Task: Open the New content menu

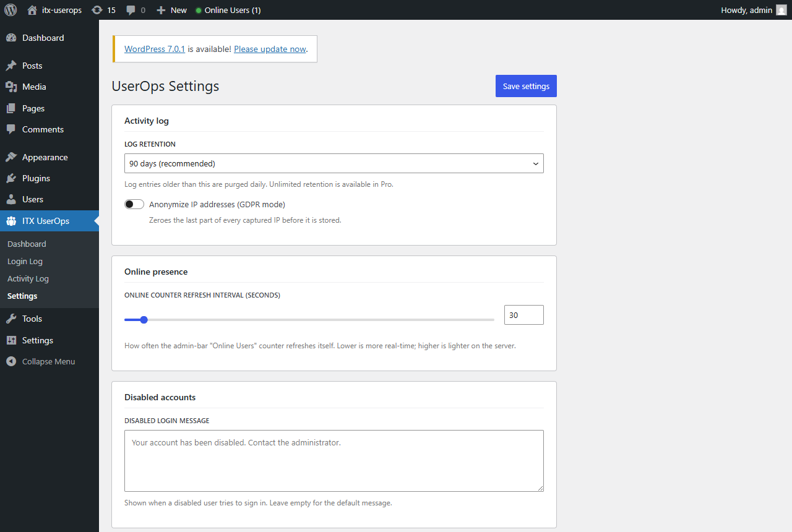Action: point(171,10)
